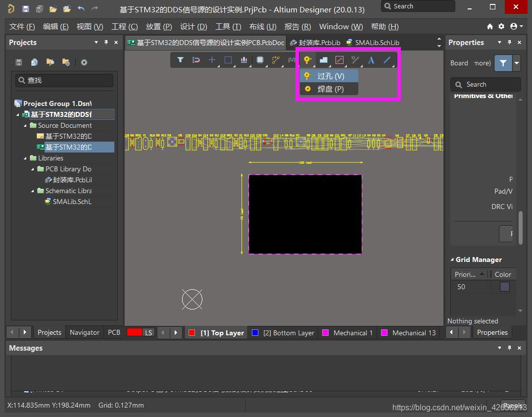Select the [2] Bottom Layer tab
The height and width of the screenshot is (417, 532).
pos(284,333)
